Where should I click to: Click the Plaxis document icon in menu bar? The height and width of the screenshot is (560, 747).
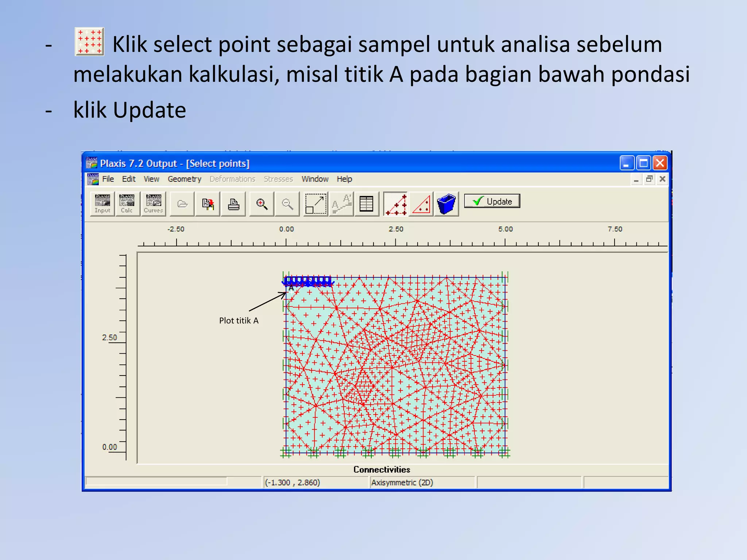tap(93, 179)
